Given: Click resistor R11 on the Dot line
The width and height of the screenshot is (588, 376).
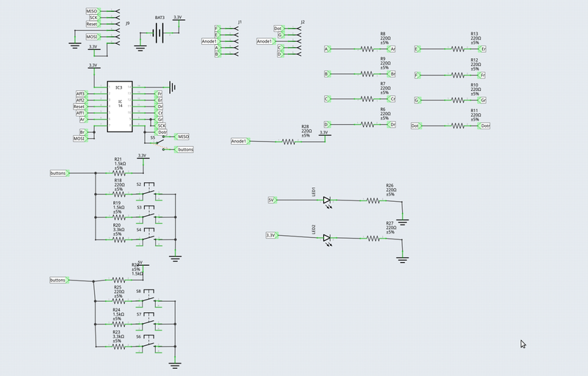Looking at the screenshot, I should (456, 126).
